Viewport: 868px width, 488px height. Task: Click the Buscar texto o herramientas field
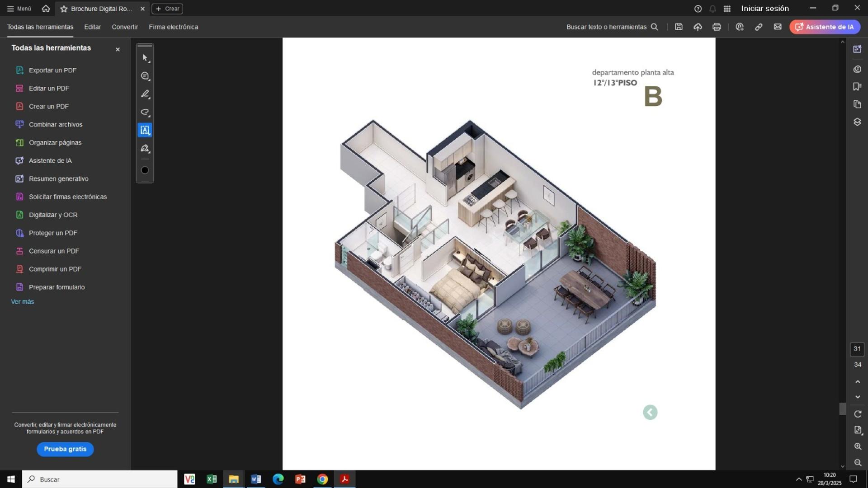[612, 27]
